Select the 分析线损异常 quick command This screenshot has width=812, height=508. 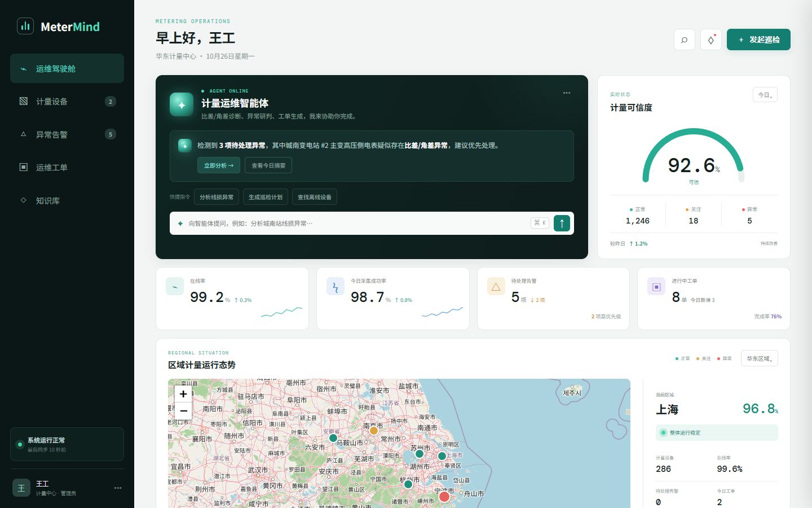tap(217, 197)
